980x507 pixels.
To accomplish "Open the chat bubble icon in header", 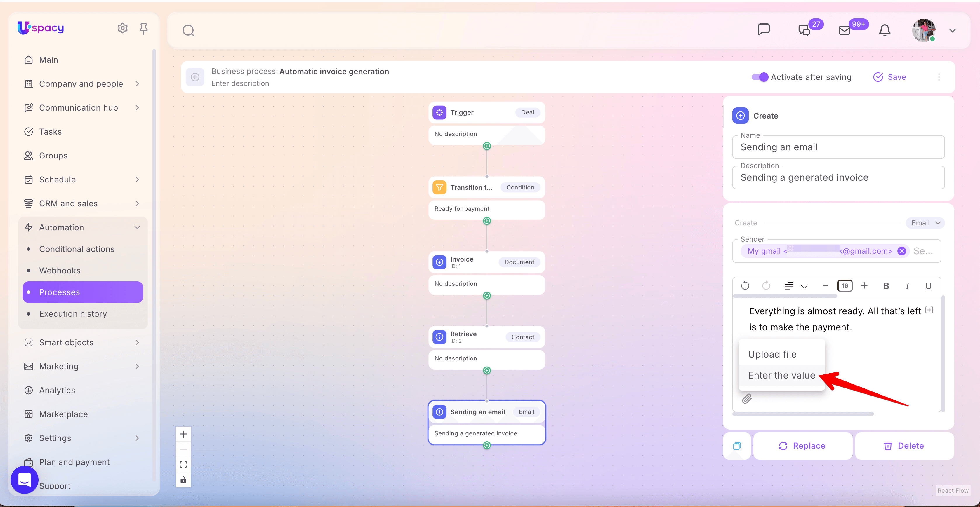I will (764, 29).
